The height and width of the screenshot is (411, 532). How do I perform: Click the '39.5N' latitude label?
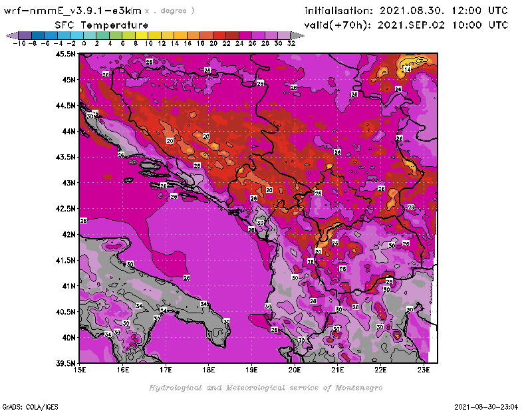point(65,364)
